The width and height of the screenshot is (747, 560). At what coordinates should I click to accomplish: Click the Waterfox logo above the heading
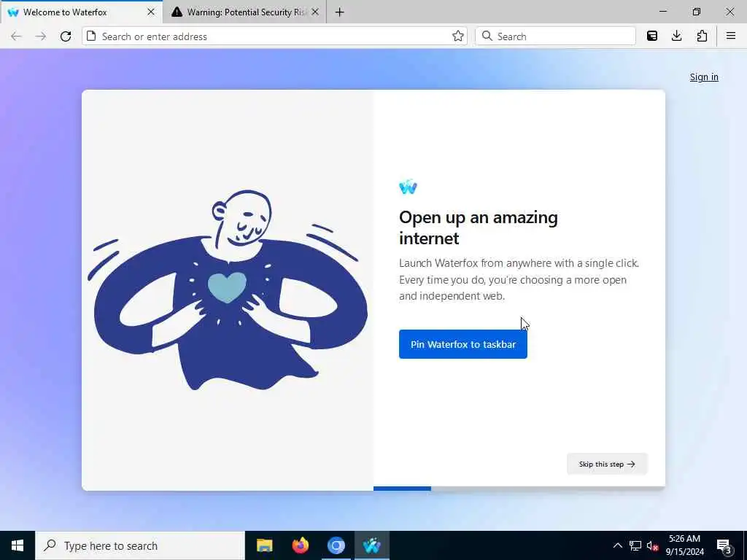408,187
